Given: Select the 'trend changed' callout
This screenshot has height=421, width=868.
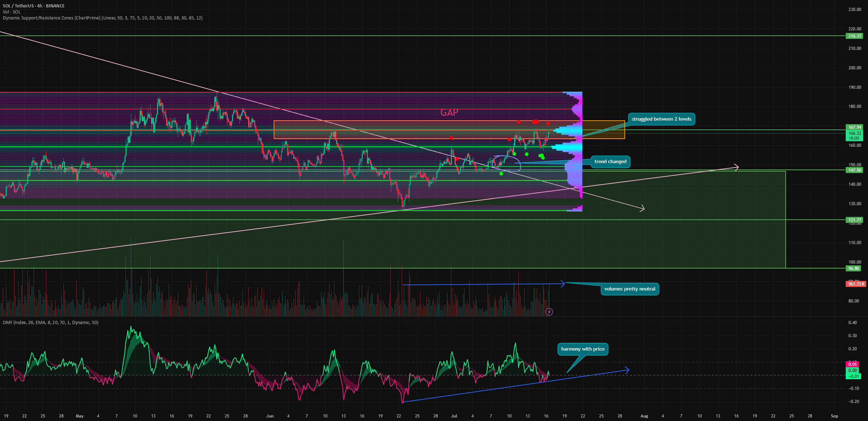Looking at the screenshot, I should point(610,162).
